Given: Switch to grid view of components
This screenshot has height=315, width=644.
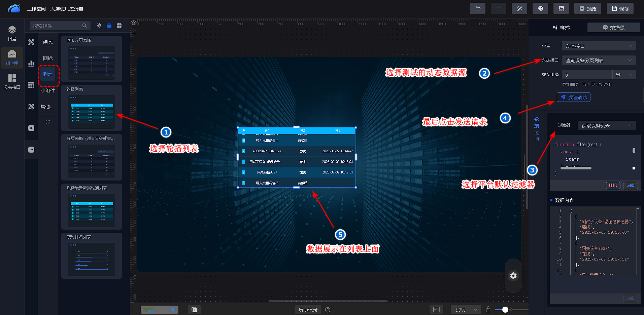Looking at the screenshot, I should coord(119,26).
